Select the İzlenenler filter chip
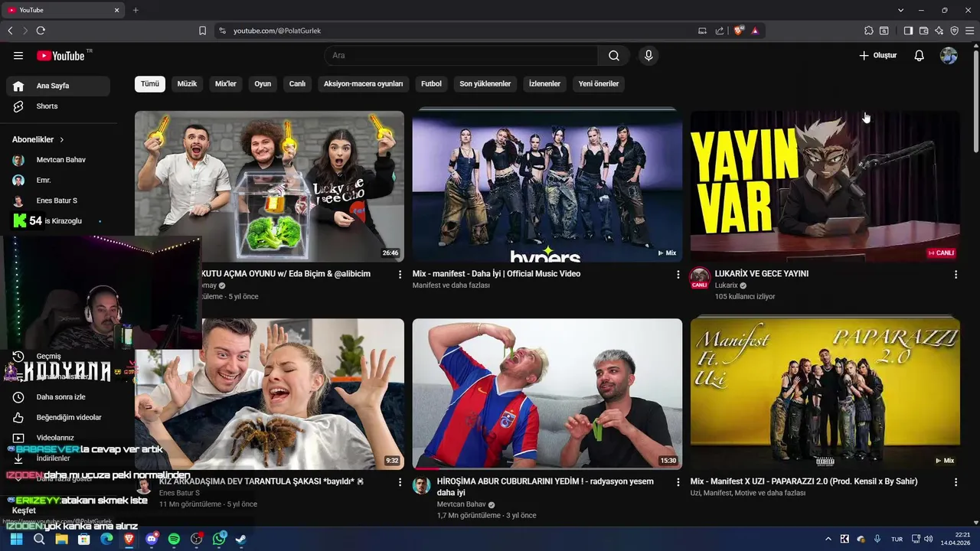980x551 pixels. click(x=544, y=83)
